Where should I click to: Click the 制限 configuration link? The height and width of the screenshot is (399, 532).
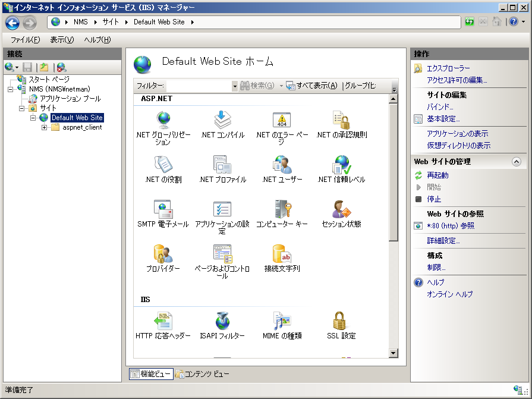coord(436,268)
